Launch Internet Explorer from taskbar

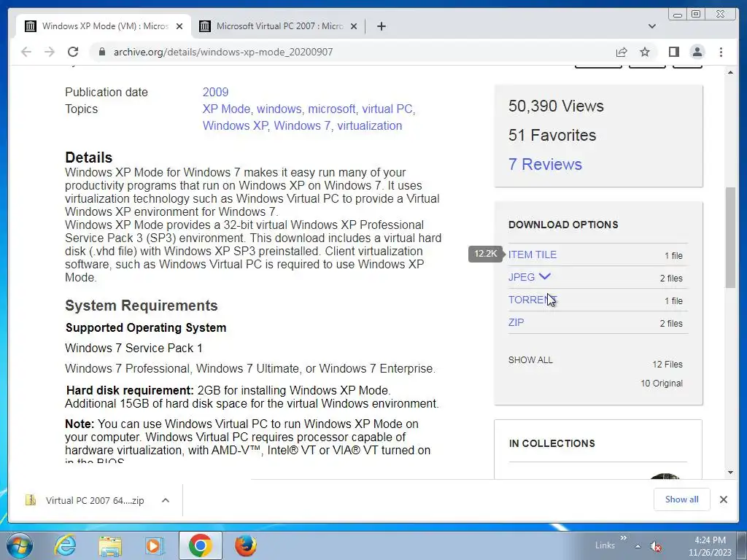click(64, 545)
